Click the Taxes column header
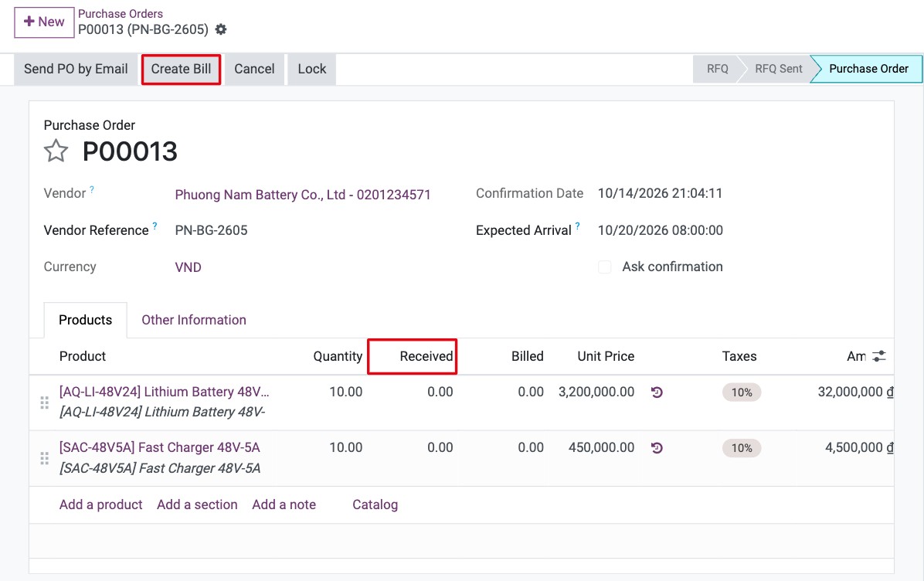Image resolution: width=924 pixels, height=581 pixels. (739, 356)
